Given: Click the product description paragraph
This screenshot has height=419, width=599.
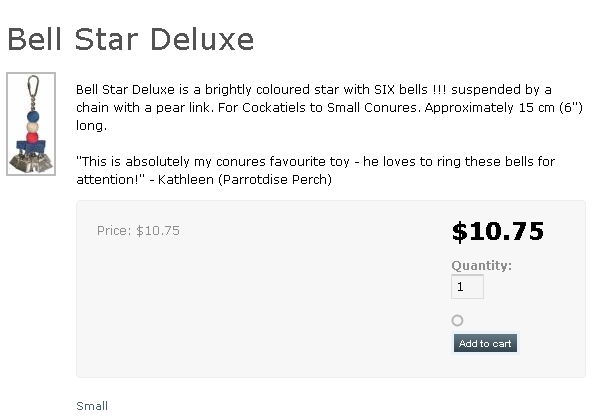Looking at the screenshot, I should pyautogui.click(x=329, y=107).
